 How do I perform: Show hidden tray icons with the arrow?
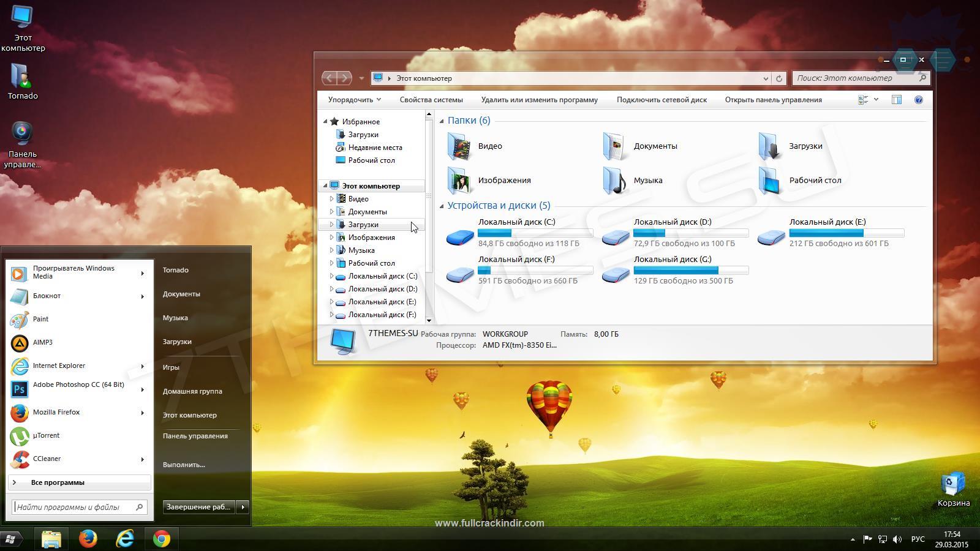[x=853, y=539]
